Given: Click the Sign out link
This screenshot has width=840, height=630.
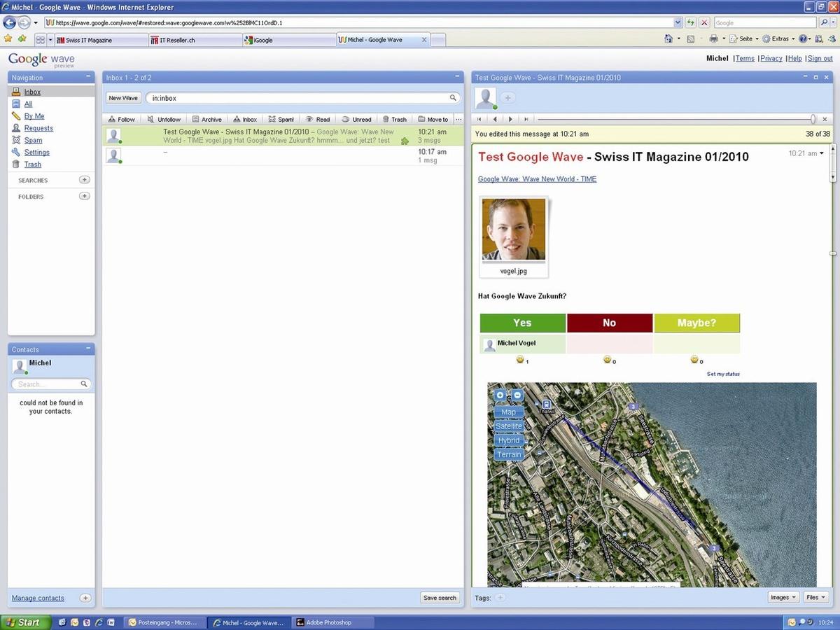Looking at the screenshot, I should 820,58.
